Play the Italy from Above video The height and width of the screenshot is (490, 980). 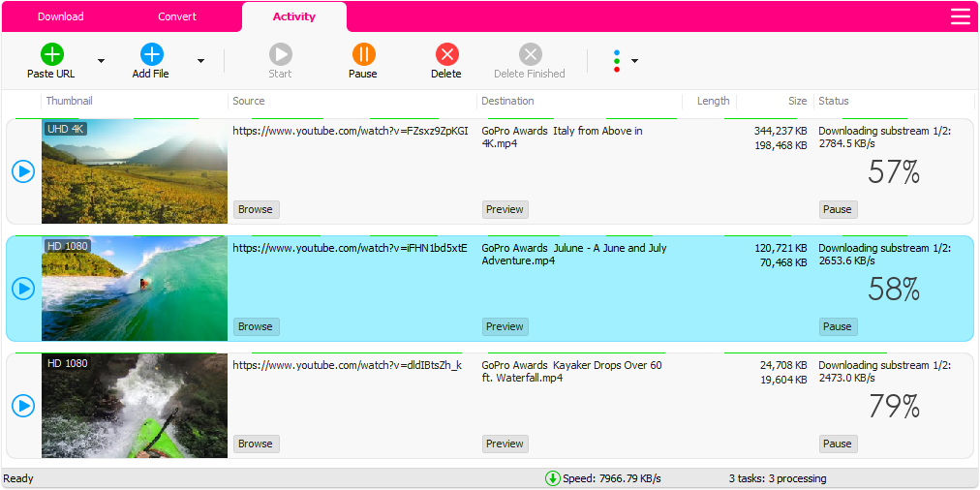pyautogui.click(x=23, y=171)
